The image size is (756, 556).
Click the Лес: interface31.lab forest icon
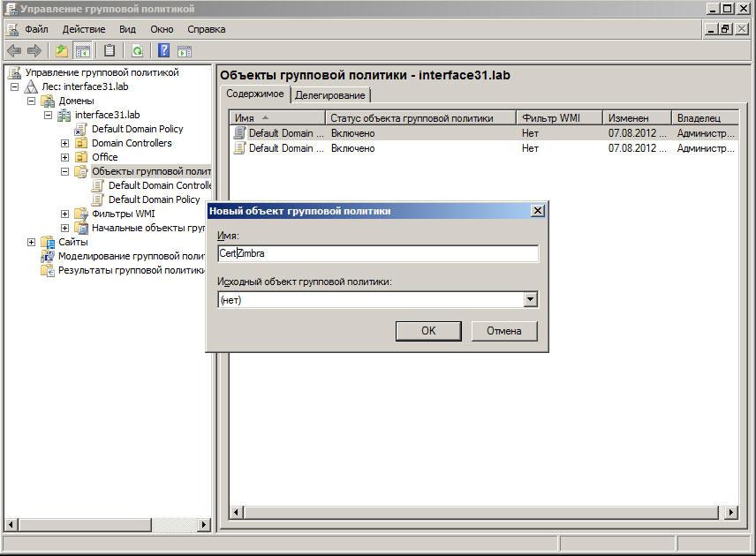(31, 86)
